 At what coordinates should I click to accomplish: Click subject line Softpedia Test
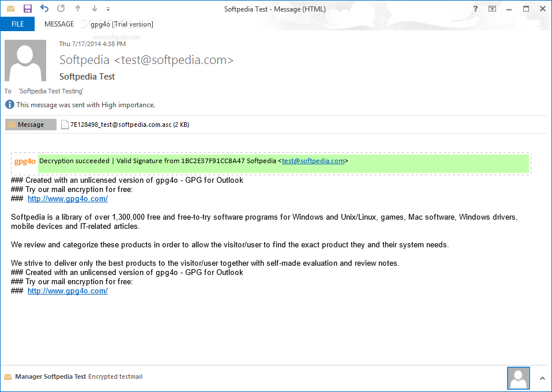click(x=87, y=76)
